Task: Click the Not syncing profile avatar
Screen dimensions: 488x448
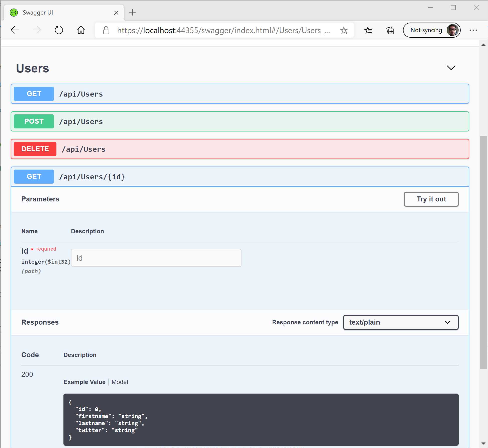Action: 452,30
